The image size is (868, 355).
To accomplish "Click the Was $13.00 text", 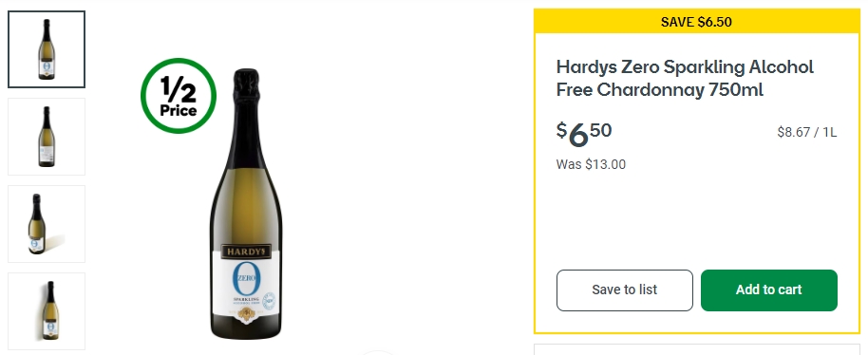I will 591,164.
